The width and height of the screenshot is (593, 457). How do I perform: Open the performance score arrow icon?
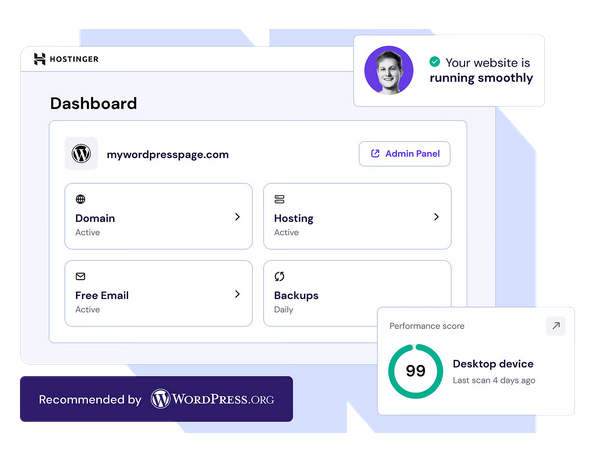tap(556, 326)
